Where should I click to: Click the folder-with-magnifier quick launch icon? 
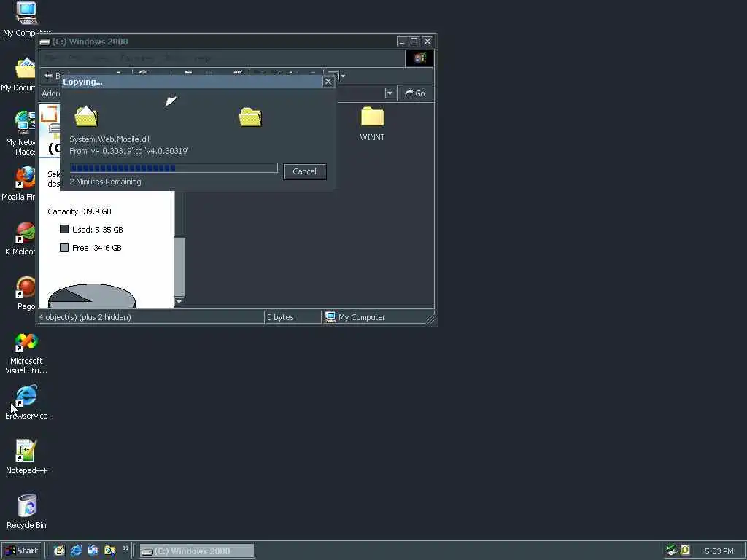point(109,551)
